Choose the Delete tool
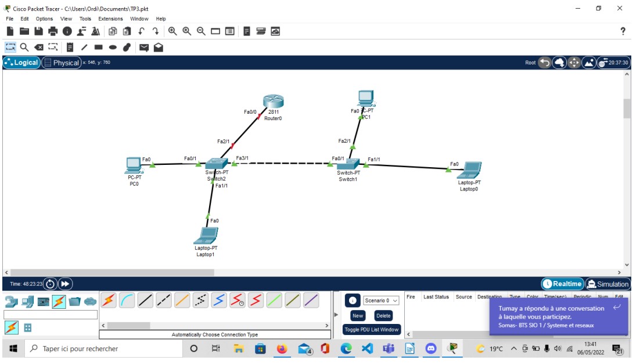 tap(39, 48)
